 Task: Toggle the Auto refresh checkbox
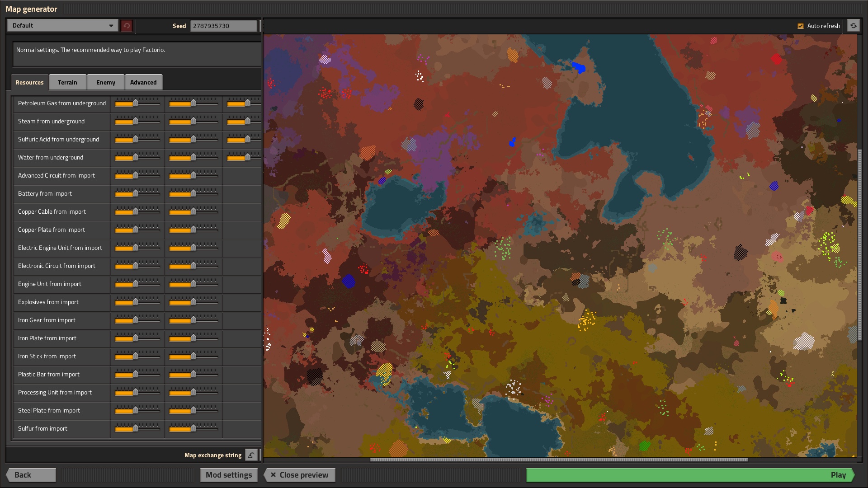[801, 26]
